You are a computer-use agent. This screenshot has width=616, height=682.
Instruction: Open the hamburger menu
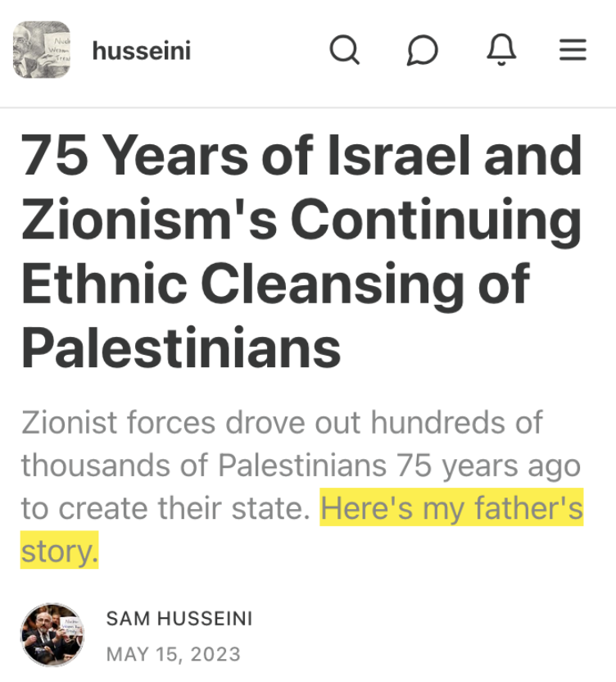click(x=573, y=51)
